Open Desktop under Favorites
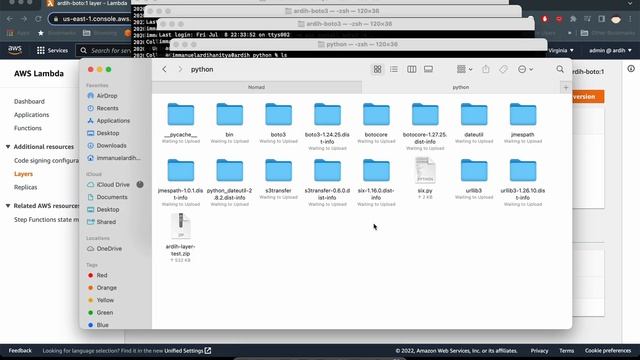This screenshot has height=360, width=640. click(103, 133)
